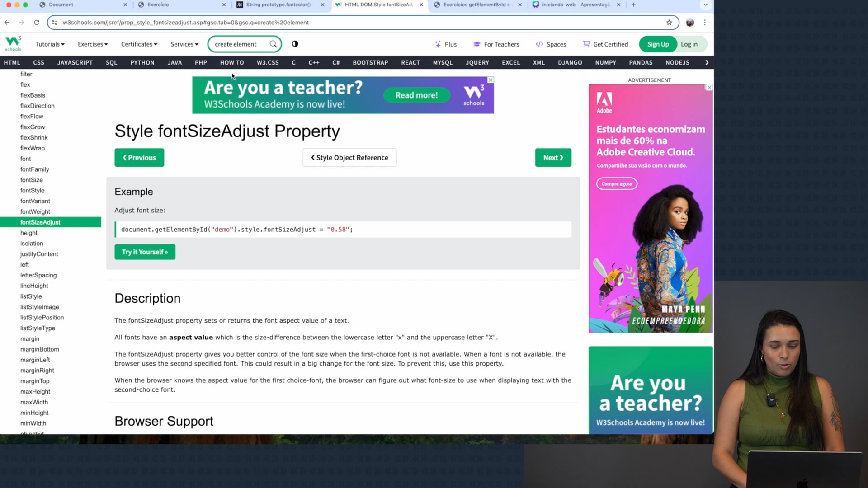Viewport: 868px width, 488px height.
Task: Close the Adobe advertisement
Action: [x=709, y=88]
